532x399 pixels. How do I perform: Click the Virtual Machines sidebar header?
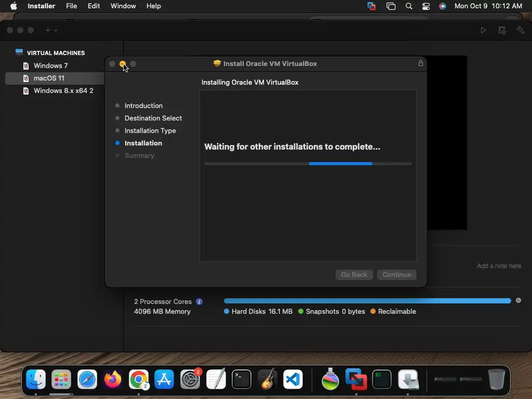click(56, 53)
